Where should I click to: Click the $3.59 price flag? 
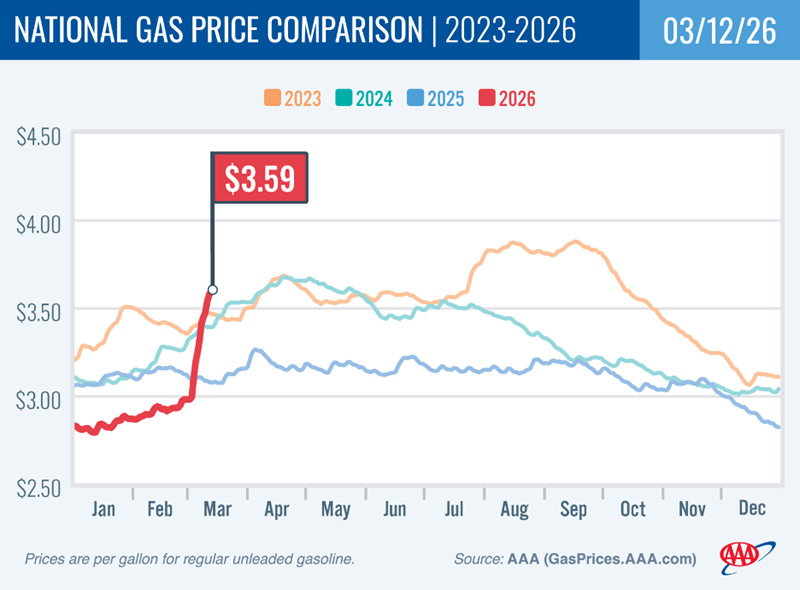point(258,180)
